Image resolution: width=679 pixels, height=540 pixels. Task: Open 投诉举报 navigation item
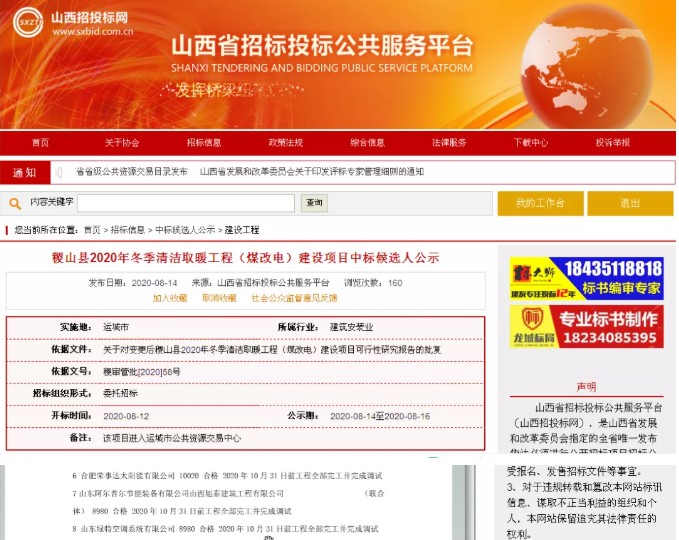pos(613,143)
